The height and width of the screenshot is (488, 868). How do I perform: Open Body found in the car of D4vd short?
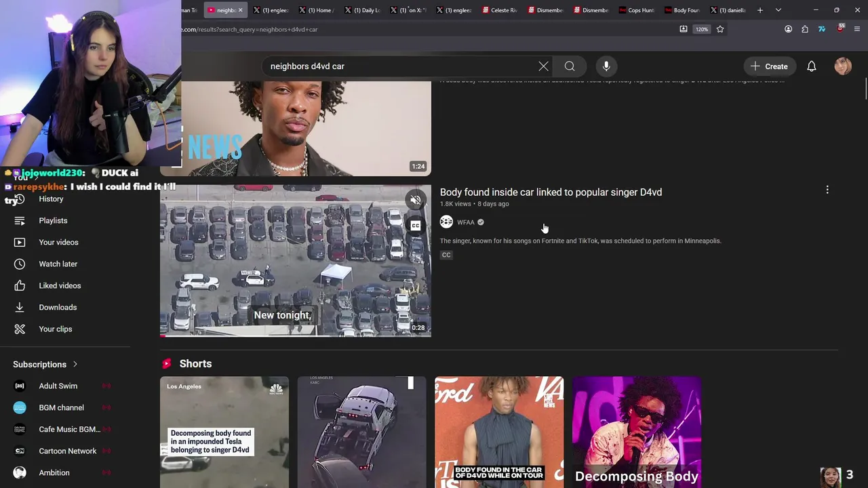[x=499, y=432]
